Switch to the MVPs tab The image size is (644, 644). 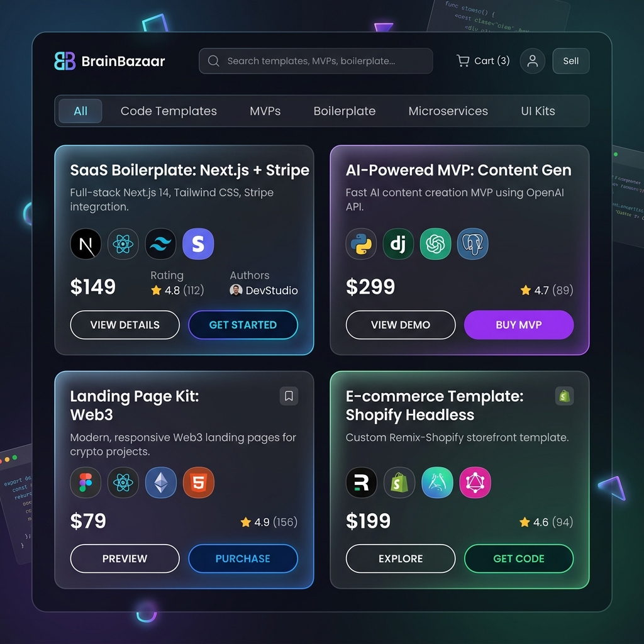[x=265, y=111]
